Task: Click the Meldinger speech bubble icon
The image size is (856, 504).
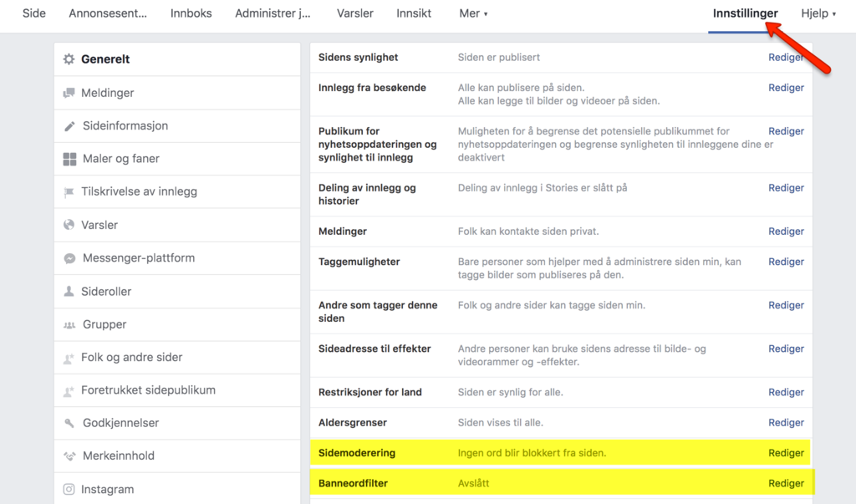Action: [69, 93]
